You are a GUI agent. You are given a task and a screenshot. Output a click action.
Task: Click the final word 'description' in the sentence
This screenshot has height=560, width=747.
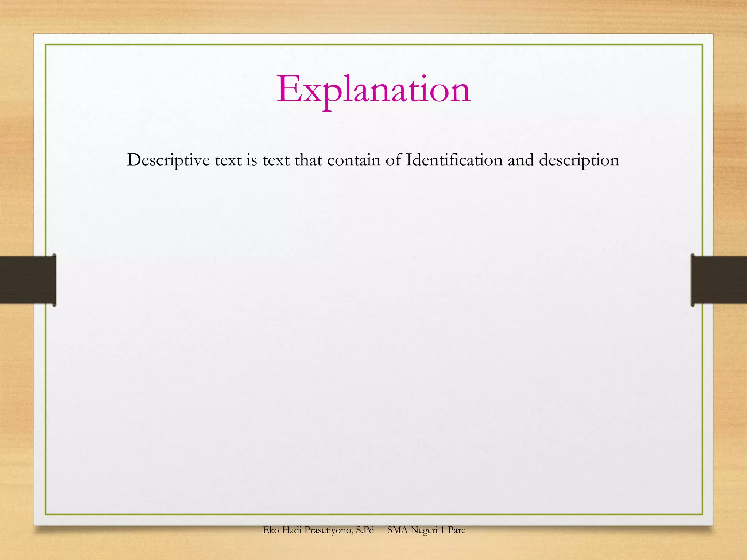pos(579,160)
